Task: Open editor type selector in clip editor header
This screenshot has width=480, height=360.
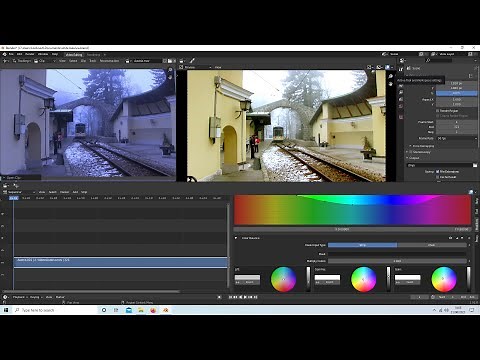Action: tap(5, 61)
